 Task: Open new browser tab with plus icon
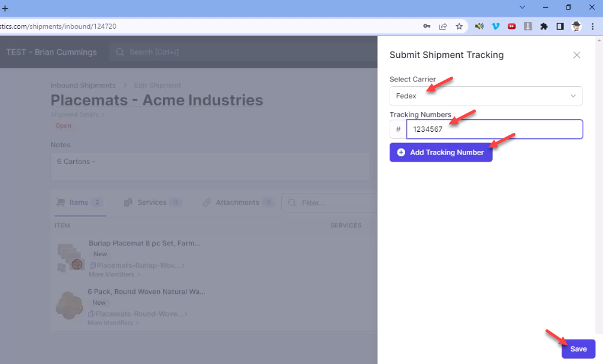point(5,8)
